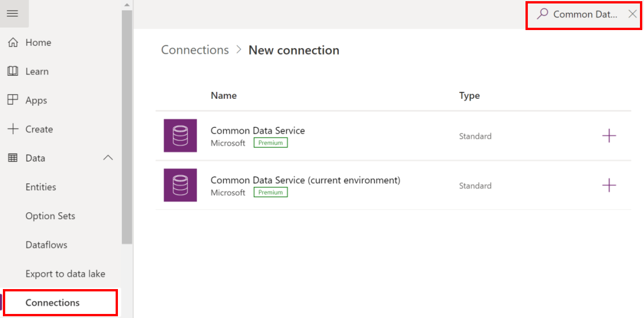Sort by the Type column header
The image size is (644, 318).
[x=469, y=96]
